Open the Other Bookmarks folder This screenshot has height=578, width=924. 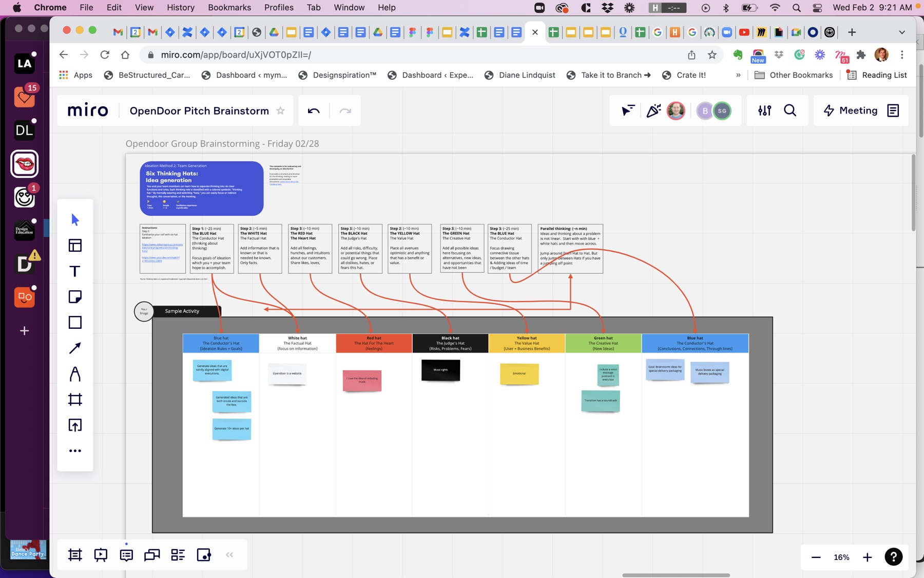[794, 75]
